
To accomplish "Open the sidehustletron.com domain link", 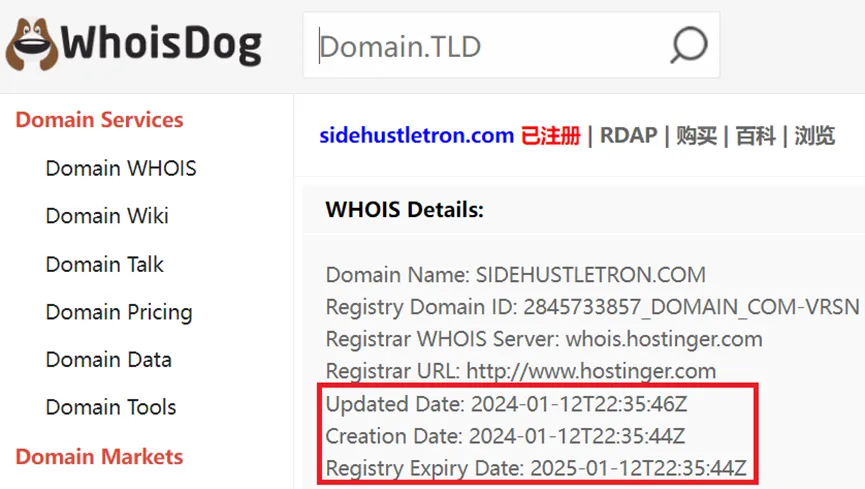I will (417, 135).
